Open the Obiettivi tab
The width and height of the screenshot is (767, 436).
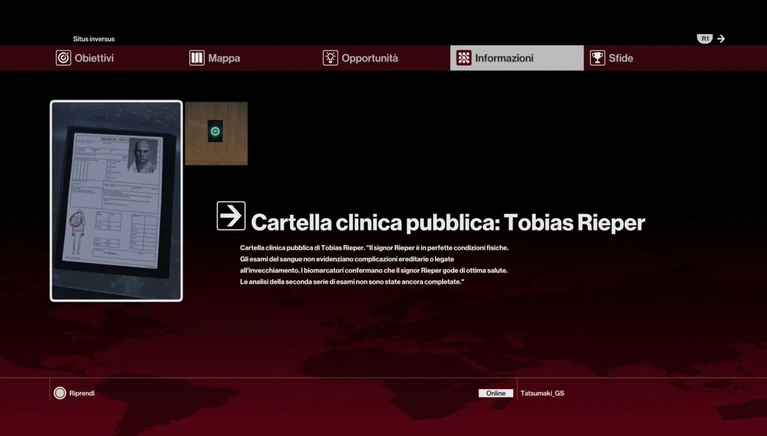coord(94,58)
